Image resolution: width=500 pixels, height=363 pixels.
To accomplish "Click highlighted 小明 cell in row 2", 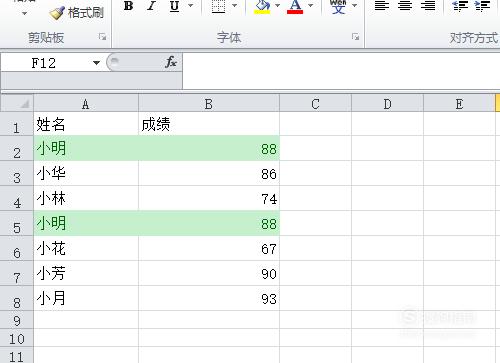I will pyautogui.click(x=86, y=148).
